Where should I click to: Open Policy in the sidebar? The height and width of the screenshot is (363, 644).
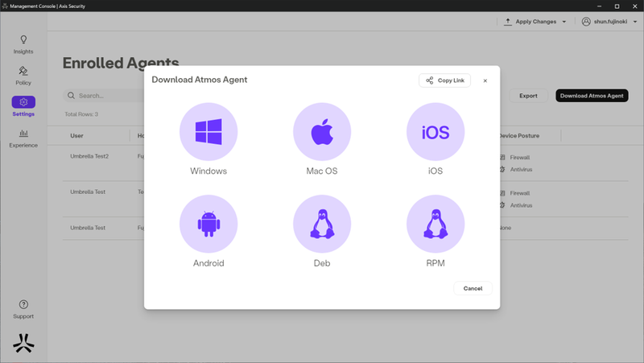[x=23, y=76]
